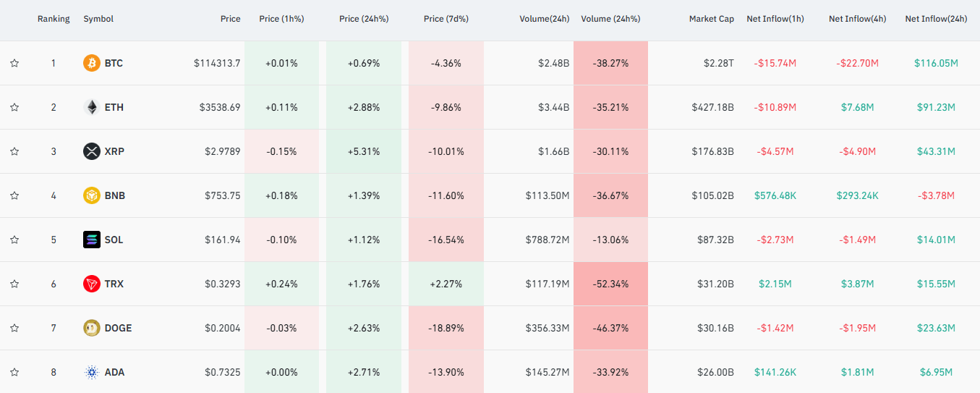Image resolution: width=980 pixels, height=393 pixels.
Task: Click TRX's -52.34% volume change cell
Action: click(x=610, y=284)
